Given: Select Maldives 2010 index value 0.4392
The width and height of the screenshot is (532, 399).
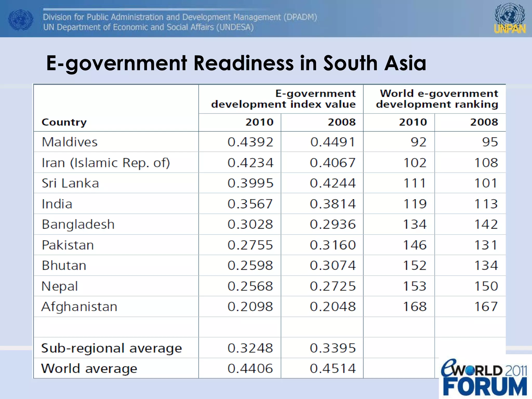Looking at the screenshot, I should [250, 142].
